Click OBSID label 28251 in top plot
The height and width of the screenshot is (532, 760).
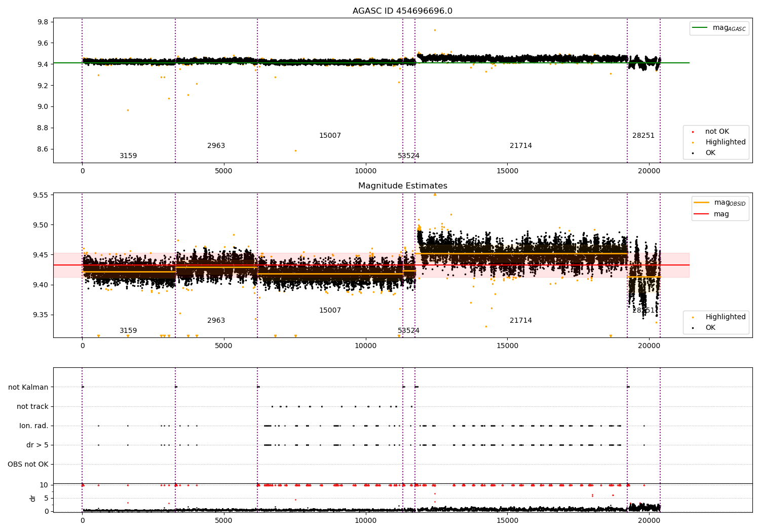click(643, 136)
